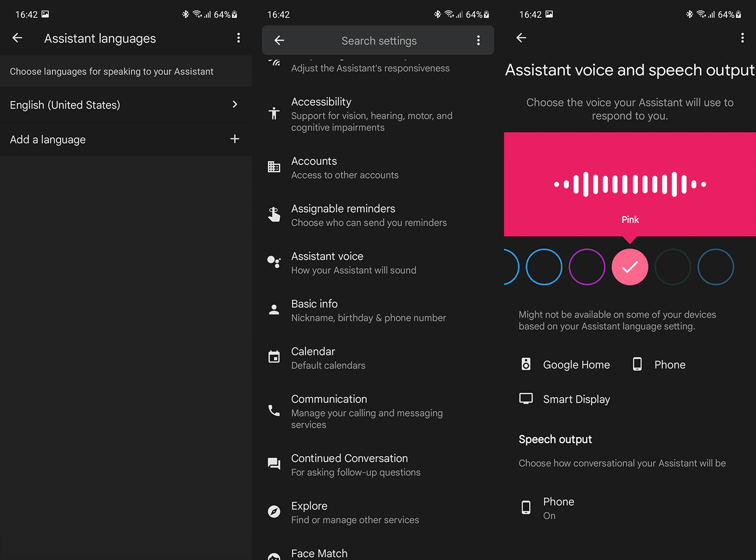Open Accessibility settings
756x560 pixels.
[x=378, y=114]
